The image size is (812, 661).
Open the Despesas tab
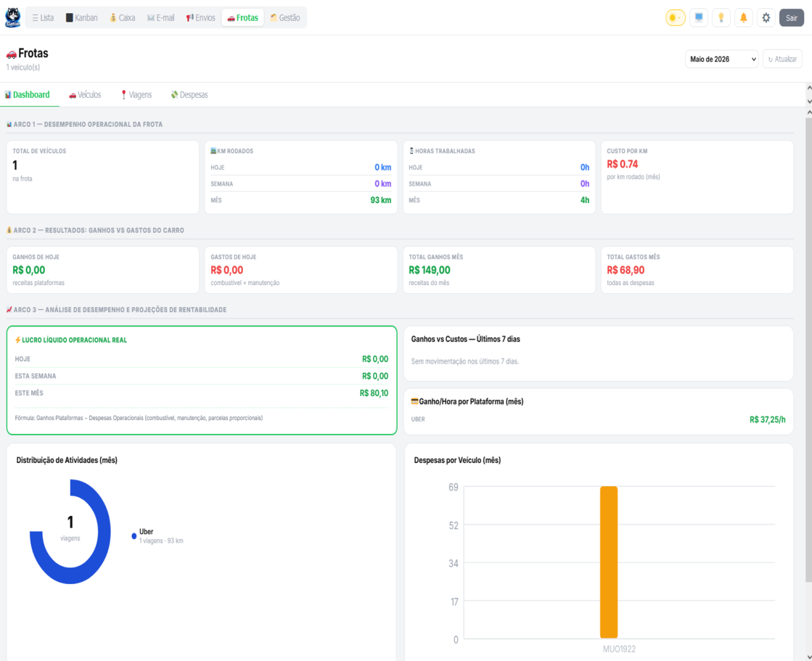(x=189, y=95)
